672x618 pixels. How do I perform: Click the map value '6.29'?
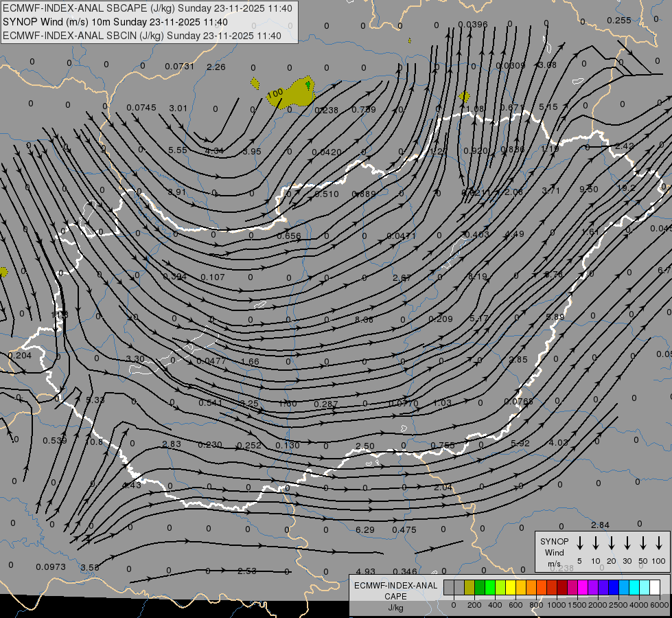365,529
